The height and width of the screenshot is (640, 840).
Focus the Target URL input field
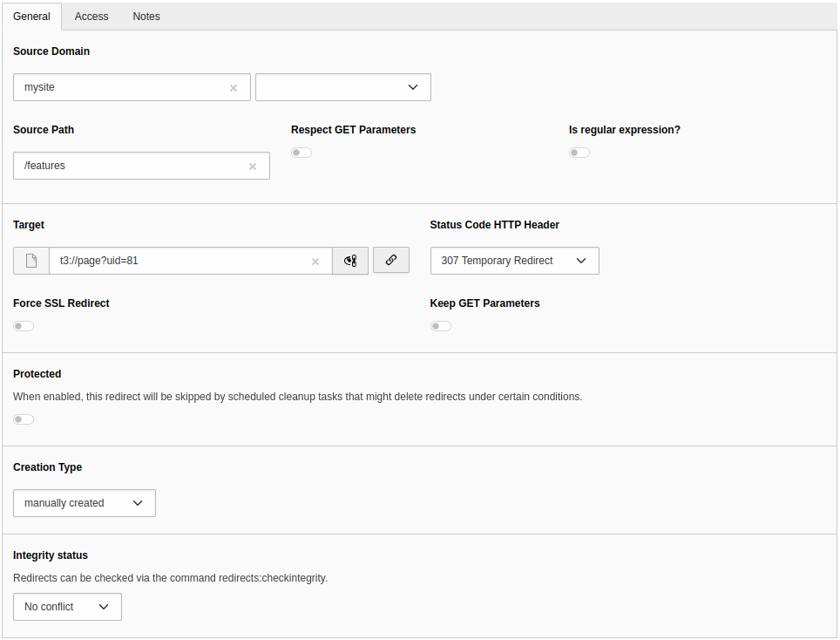(x=179, y=261)
